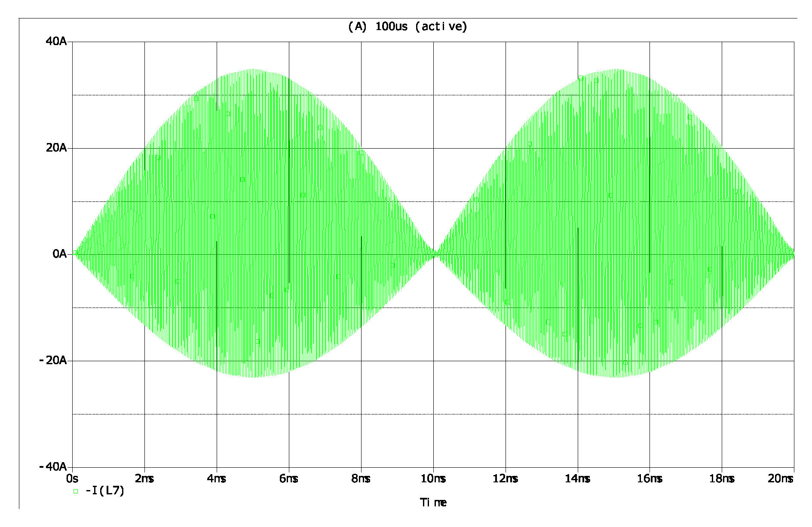Select the -I(L7) trace label

click(x=105, y=491)
